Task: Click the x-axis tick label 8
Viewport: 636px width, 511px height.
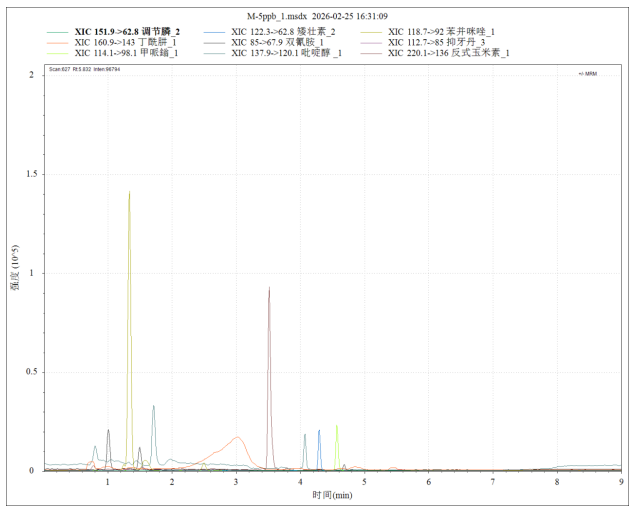Action: click(x=557, y=482)
